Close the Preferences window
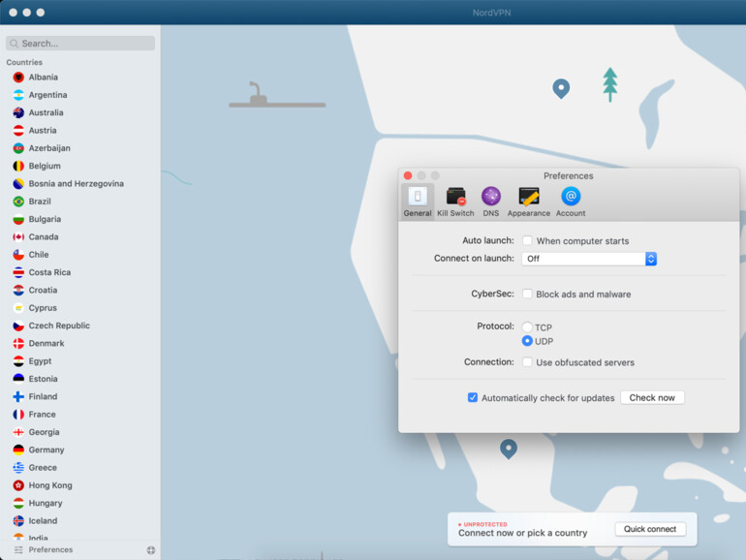This screenshot has width=746, height=560. click(408, 175)
